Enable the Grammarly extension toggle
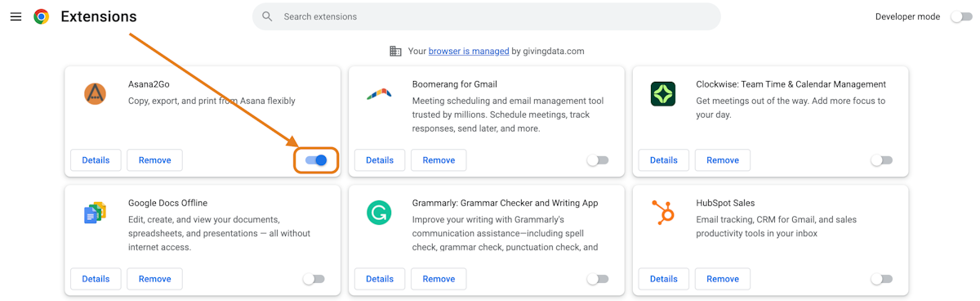The image size is (980, 301). pos(598,279)
